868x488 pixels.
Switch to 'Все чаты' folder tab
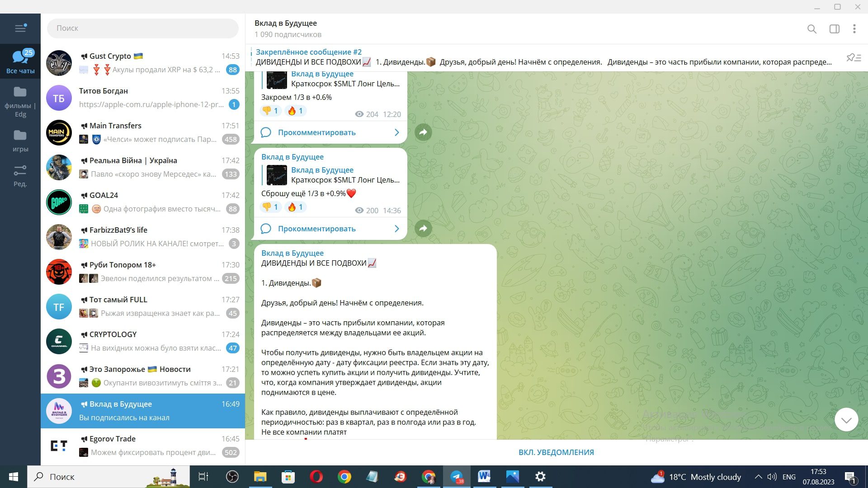[20, 61]
